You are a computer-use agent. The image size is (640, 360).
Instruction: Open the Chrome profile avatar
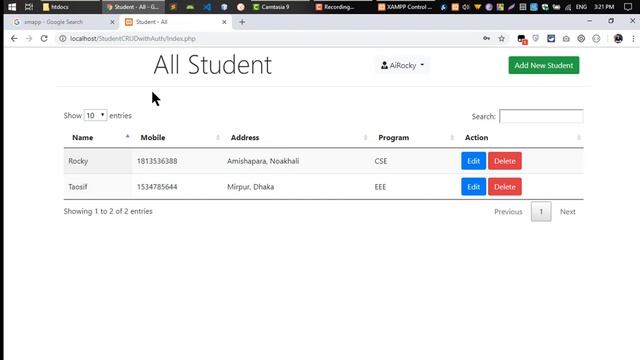tap(618, 38)
